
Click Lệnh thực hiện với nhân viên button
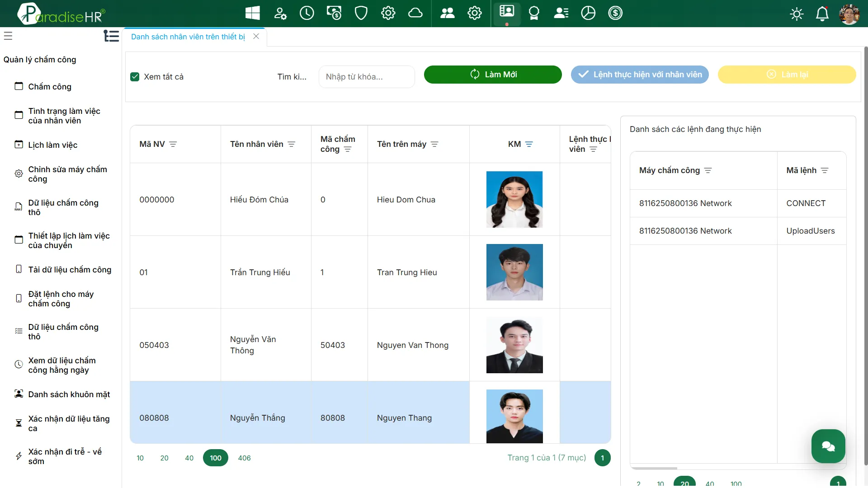(x=640, y=75)
